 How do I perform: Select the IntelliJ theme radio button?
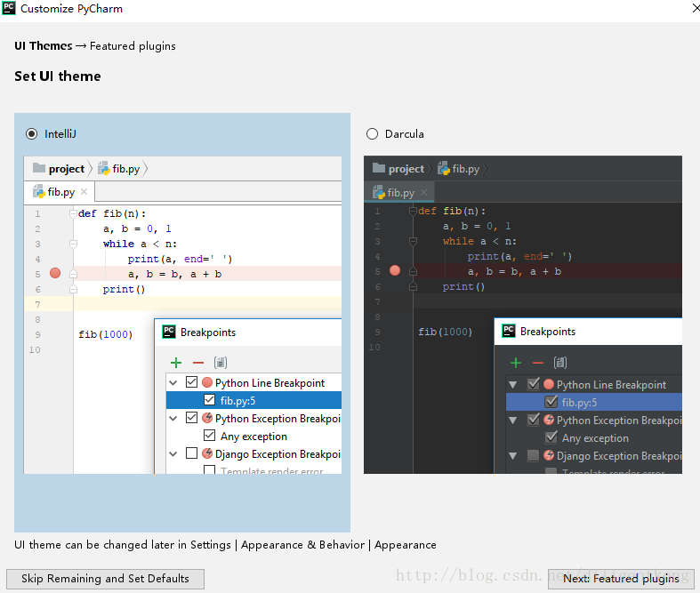(x=32, y=134)
